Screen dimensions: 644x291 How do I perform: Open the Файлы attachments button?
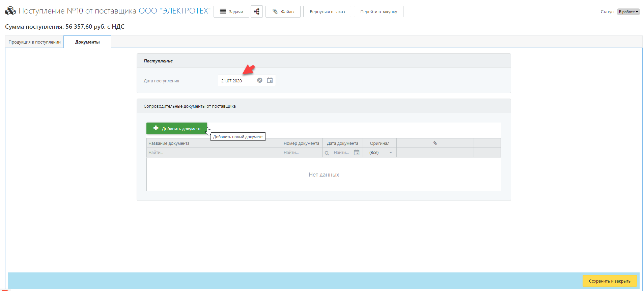coord(283,11)
